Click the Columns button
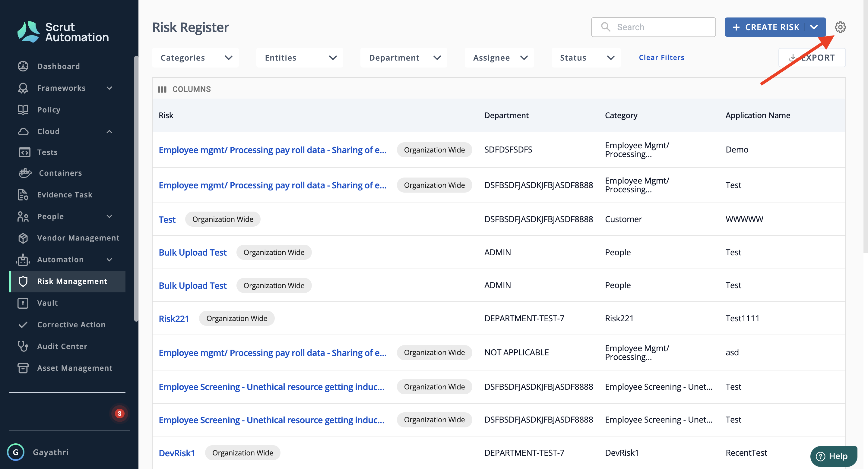This screenshot has height=469, width=868. (184, 89)
